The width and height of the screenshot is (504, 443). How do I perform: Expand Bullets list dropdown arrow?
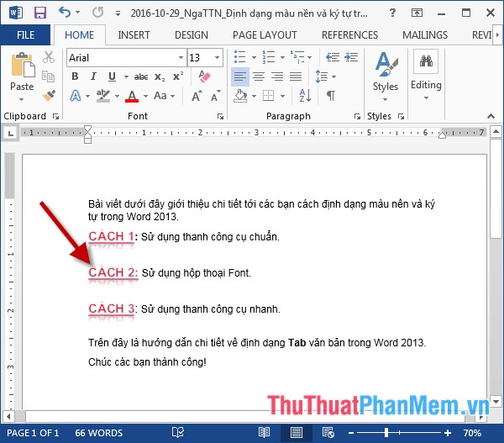pyautogui.click(x=254, y=58)
